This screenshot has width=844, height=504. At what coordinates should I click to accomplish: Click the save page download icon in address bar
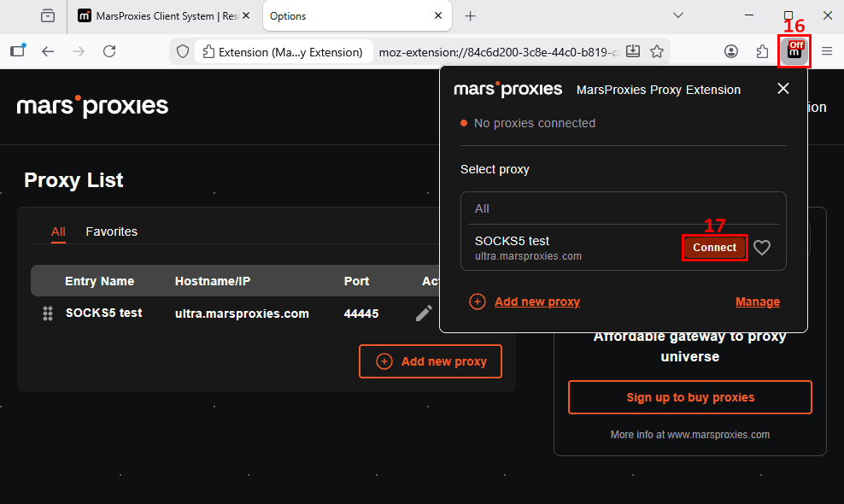pos(633,52)
